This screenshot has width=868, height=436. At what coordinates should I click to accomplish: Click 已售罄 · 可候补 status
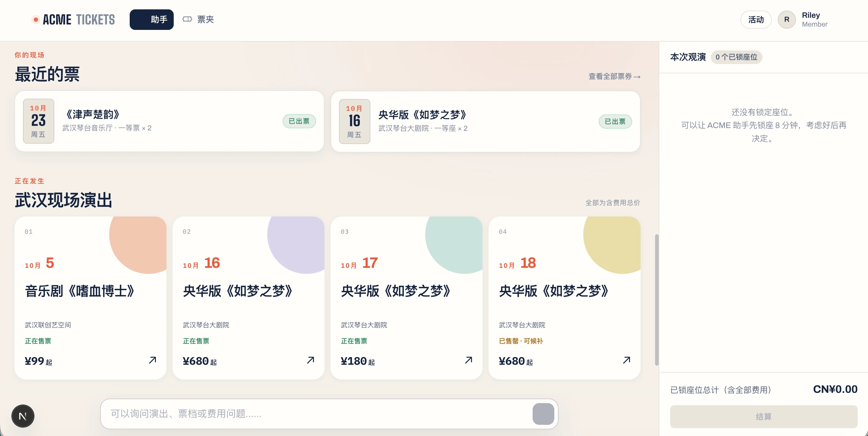coord(521,341)
